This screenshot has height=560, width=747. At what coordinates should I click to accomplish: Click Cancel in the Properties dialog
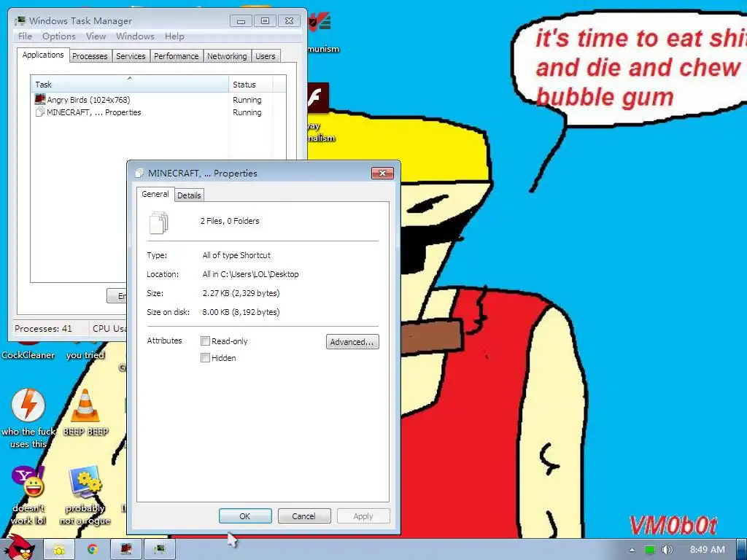pyautogui.click(x=304, y=516)
